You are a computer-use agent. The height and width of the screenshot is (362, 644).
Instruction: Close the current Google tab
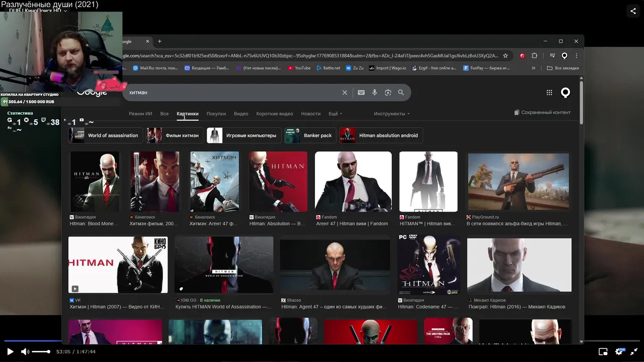(148, 41)
